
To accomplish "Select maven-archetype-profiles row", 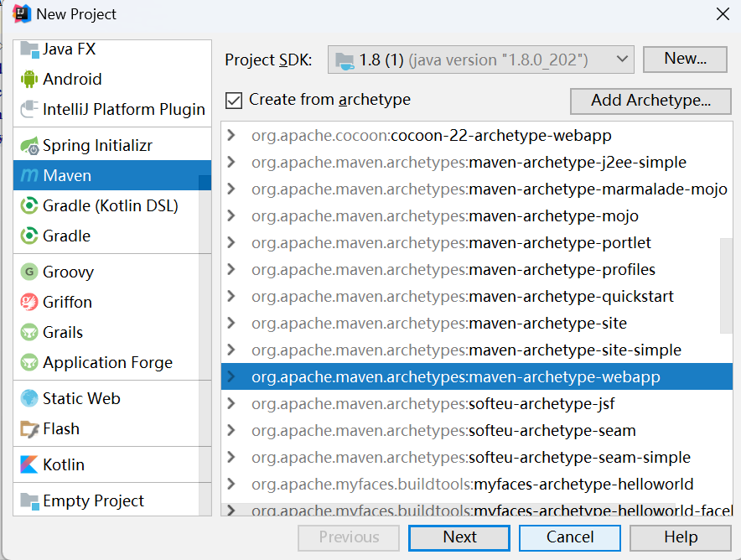I will 477,270.
